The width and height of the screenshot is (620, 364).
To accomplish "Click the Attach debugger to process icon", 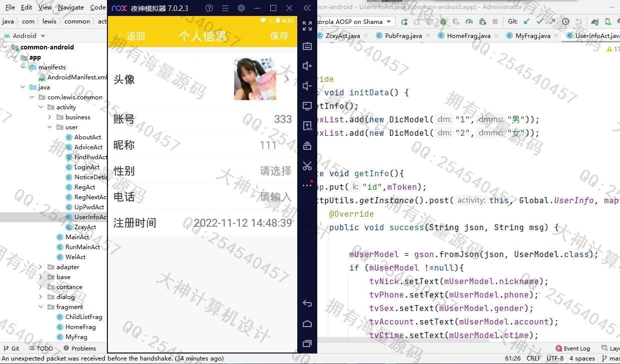I will coord(482,21).
